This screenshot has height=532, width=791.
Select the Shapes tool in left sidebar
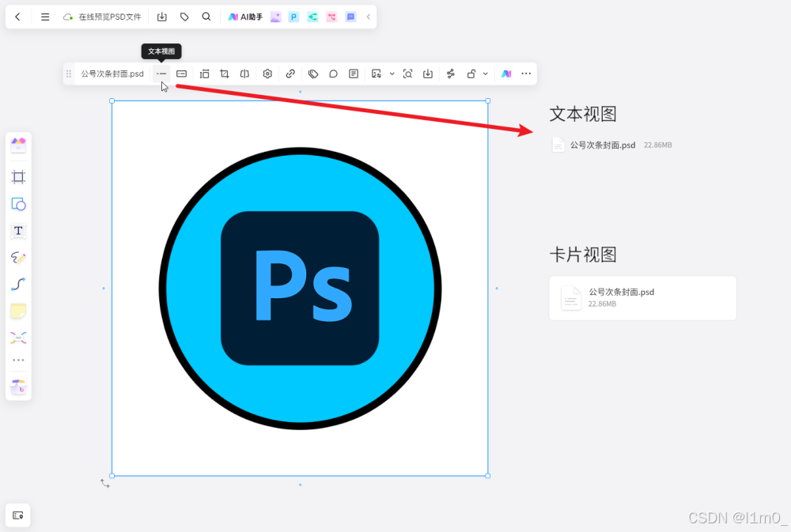[x=18, y=204]
